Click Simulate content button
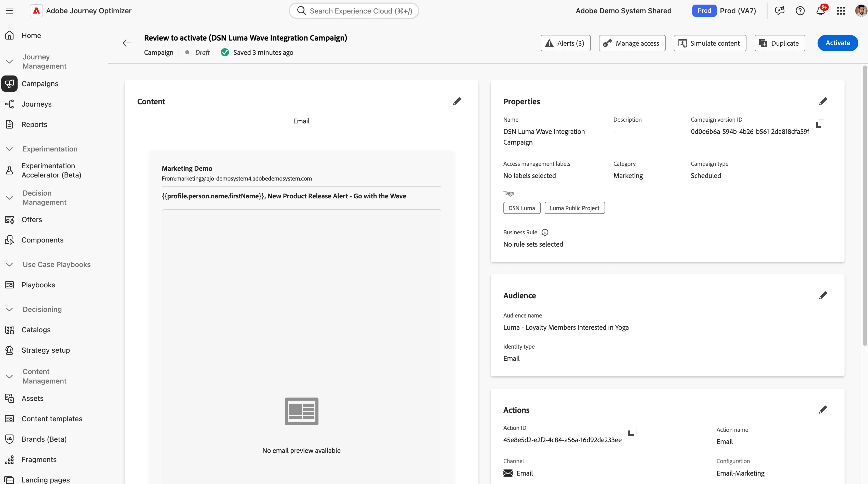Screen dimensions: 868x484 point(710,43)
